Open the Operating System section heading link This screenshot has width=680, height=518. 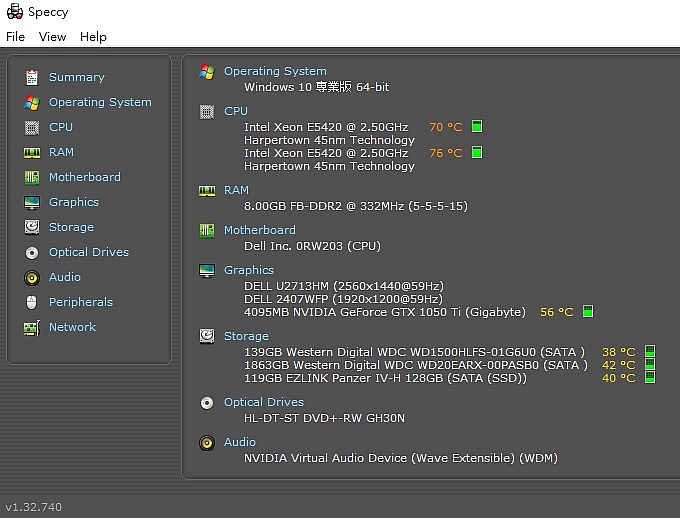click(275, 71)
